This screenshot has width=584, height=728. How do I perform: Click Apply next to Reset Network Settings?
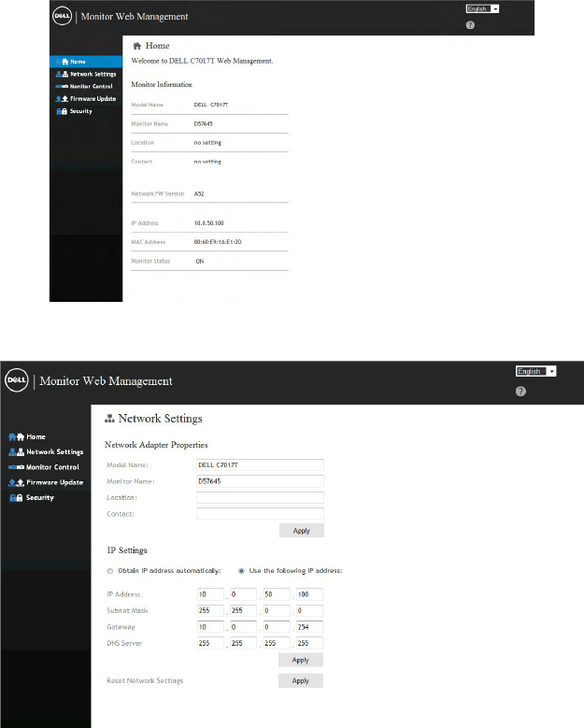(301, 680)
